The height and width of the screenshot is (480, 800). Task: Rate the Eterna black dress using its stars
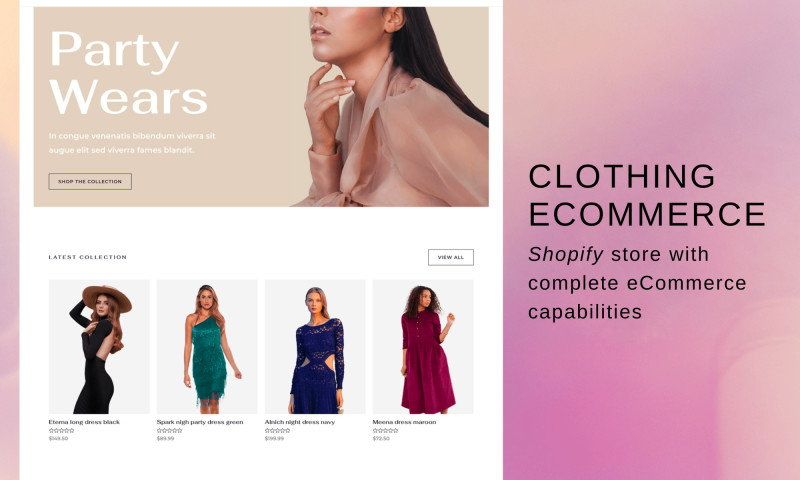click(x=61, y=431)
